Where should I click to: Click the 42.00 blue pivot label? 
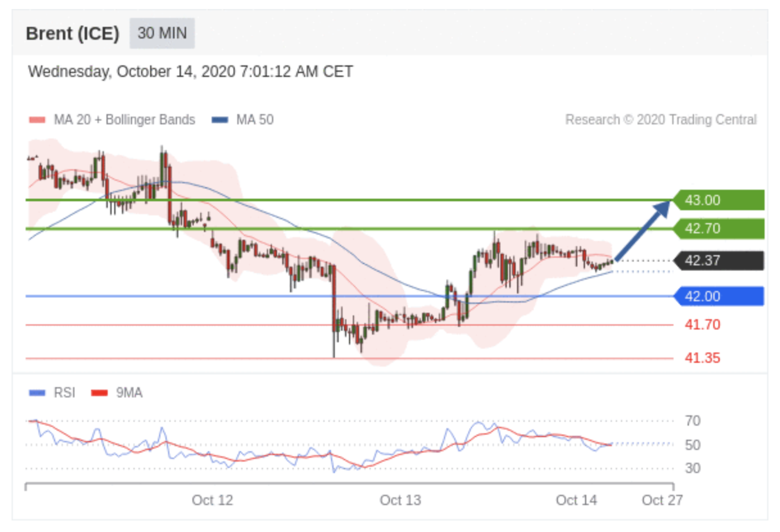click(718, 296)
